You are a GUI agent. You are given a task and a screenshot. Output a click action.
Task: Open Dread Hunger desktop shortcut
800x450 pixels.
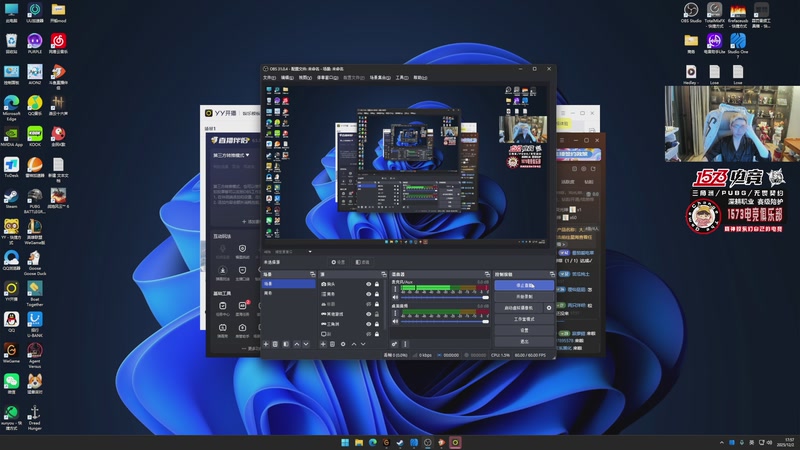click(x=35, y=418)
